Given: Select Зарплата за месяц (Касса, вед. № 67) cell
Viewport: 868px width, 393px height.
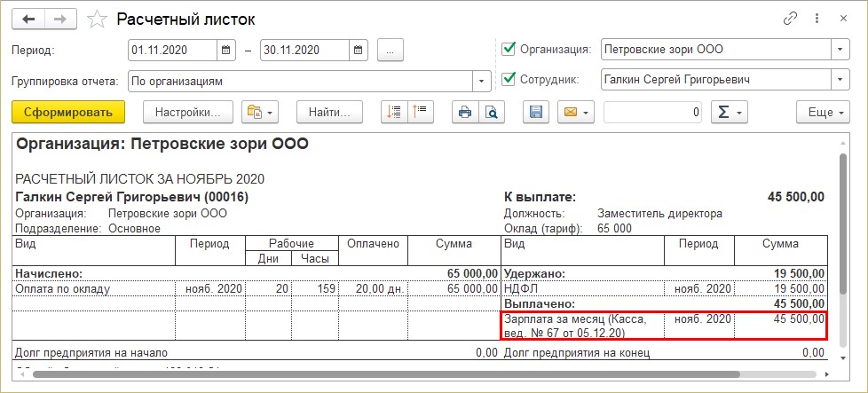Looking at the screenshot, I should pyautogui.click(x=582, y=326).
